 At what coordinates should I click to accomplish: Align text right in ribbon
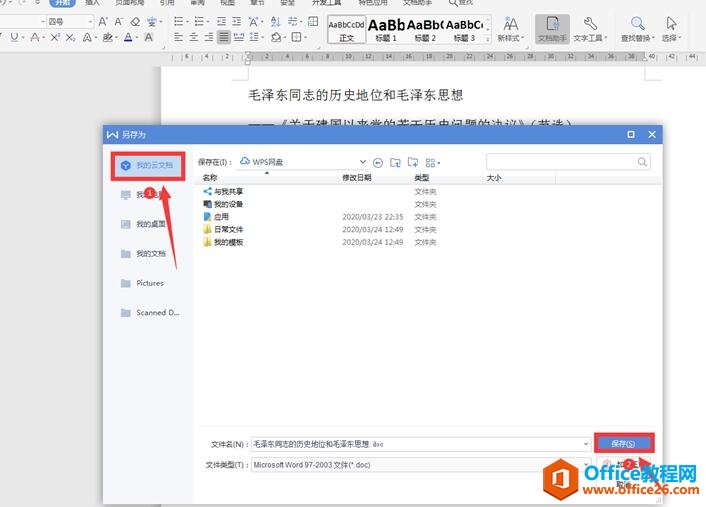pyautogui.click(x=208, y=37)
